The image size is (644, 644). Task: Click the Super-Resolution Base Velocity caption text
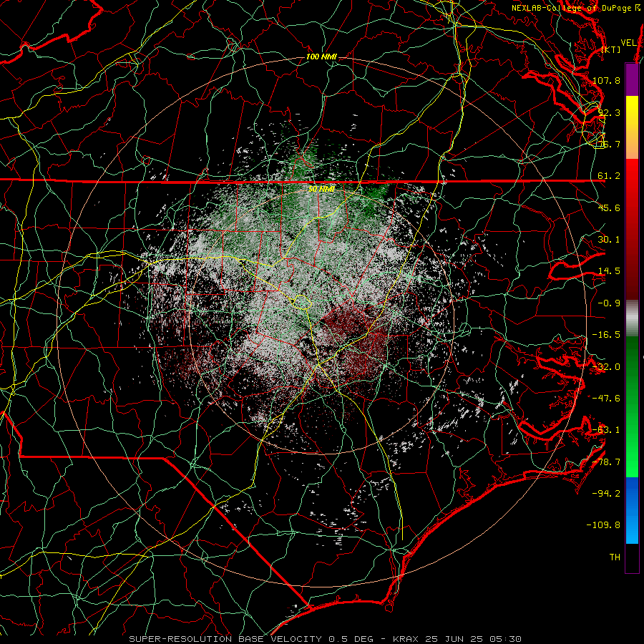click(326, 639)
